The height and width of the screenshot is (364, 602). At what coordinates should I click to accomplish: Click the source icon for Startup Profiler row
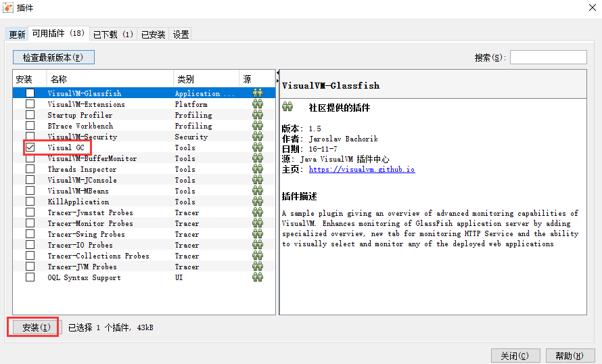[258, 115]
